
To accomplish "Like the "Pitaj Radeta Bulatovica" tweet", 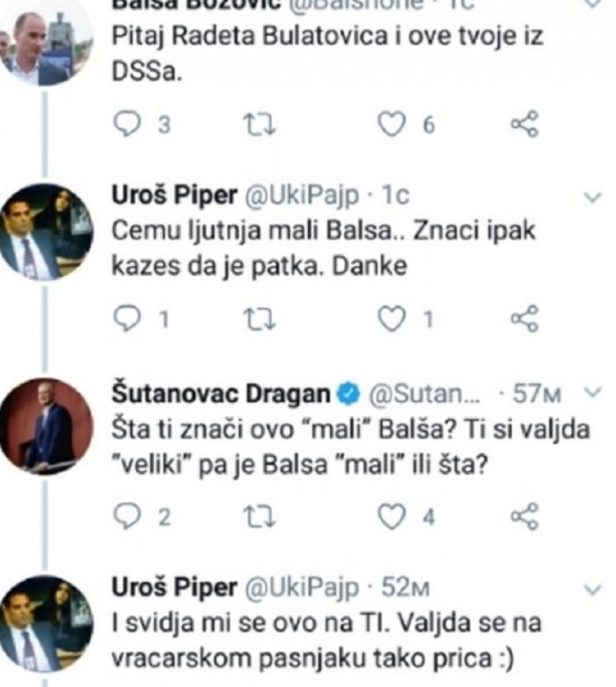I will point(391,125).
